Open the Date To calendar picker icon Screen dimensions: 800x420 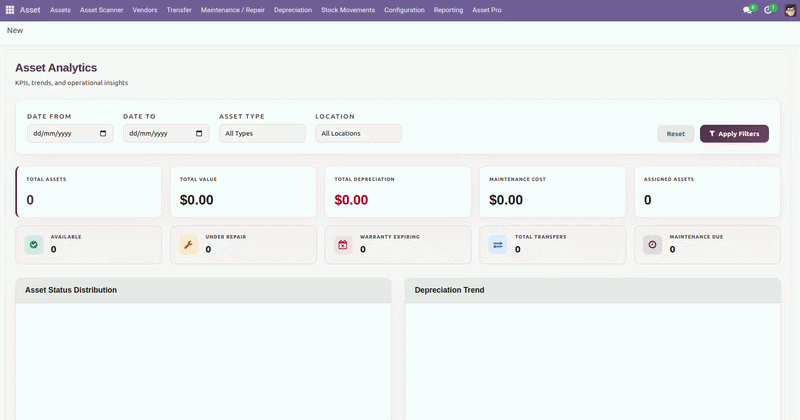tap(199, 134)
